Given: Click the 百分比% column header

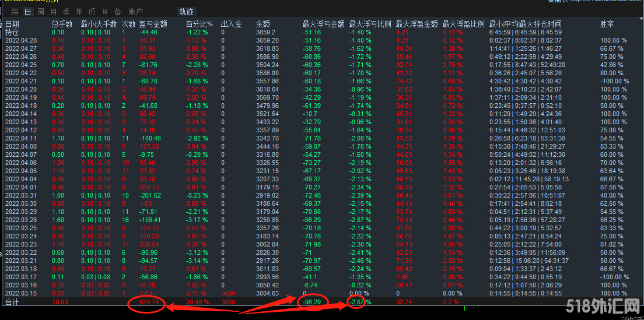Looking at the screenshot, I should (x=199, y=24).
